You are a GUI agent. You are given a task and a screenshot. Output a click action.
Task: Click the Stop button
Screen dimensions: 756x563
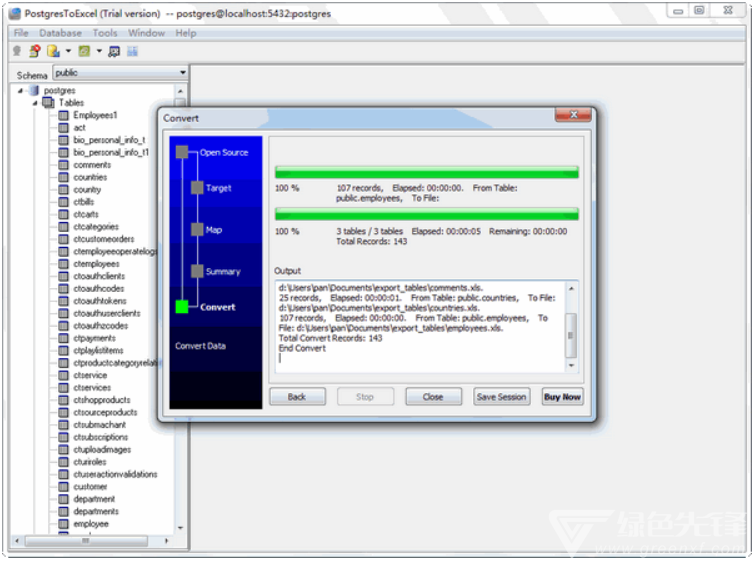365,397
